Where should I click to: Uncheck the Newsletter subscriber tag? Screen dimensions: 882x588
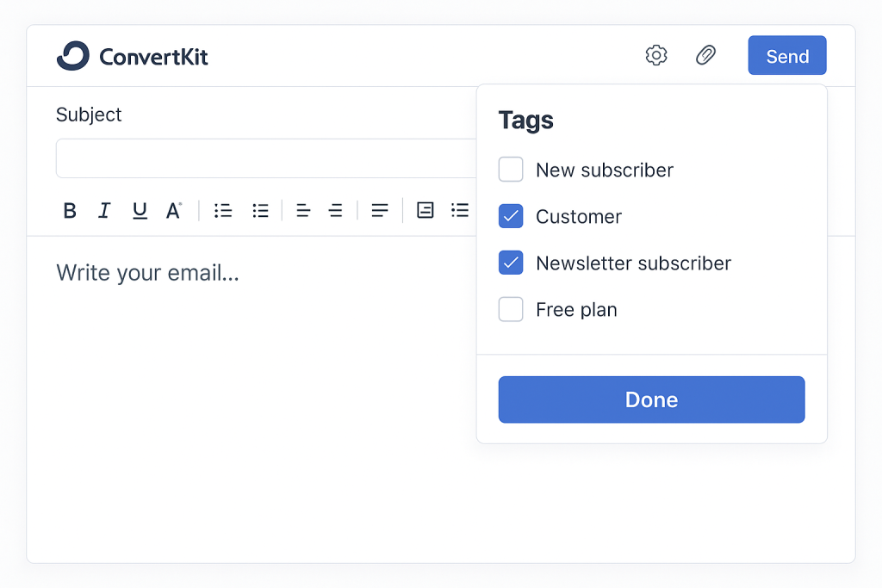click(x=511, y=263)
